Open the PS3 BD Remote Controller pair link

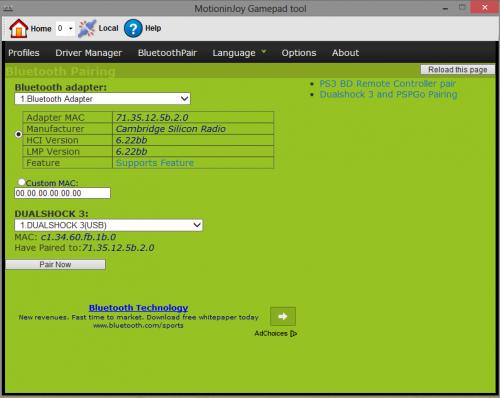(387, 83)
